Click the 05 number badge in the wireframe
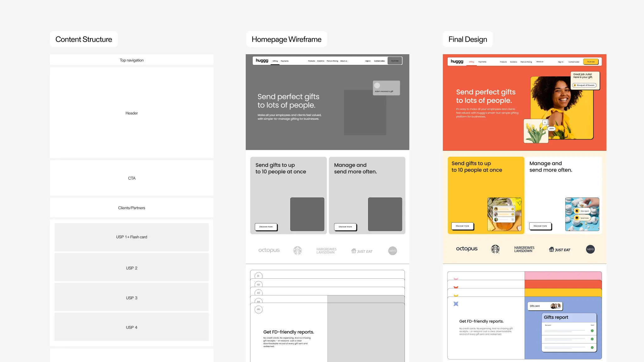The height and width of the screenshot is (362, 644). (259, 309)
